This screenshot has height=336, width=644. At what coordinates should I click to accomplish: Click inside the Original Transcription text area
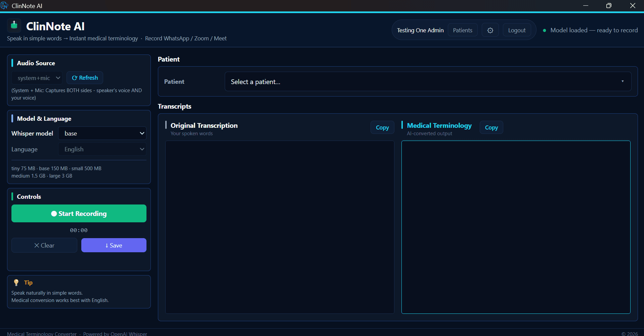[x=280, y=227]
